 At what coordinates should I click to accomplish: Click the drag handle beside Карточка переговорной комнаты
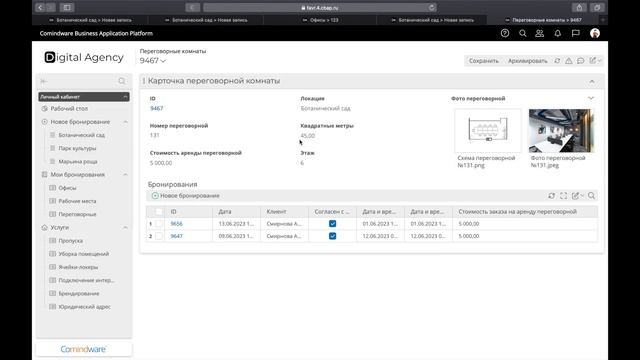coord(144,81)
